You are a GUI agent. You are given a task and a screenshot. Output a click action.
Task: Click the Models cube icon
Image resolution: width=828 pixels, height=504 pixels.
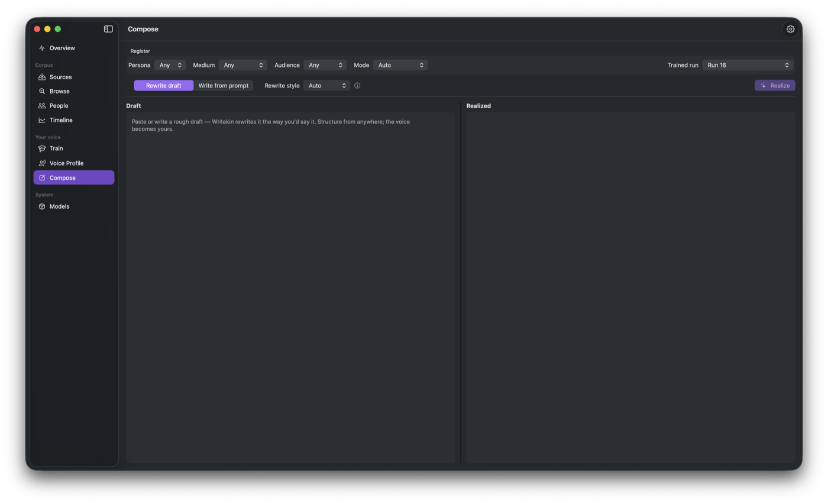coord(42,206)
